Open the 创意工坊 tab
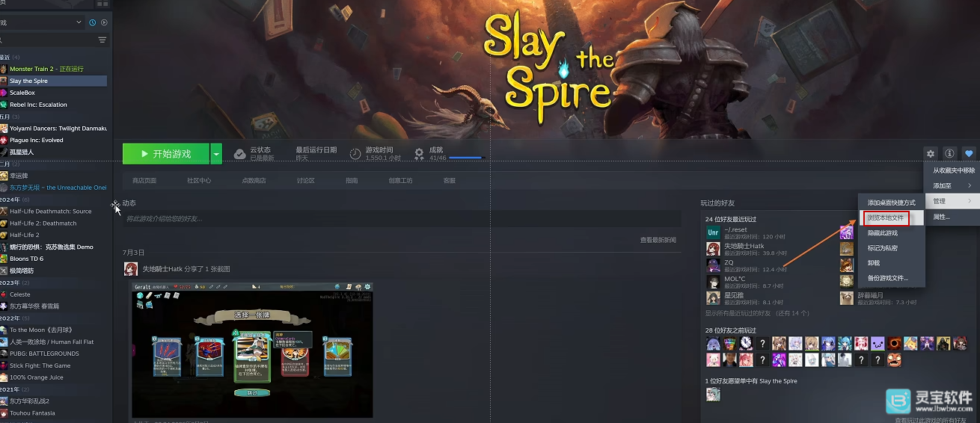Viewport: 980px width, 423px height. pyautogui.click(x=400, y=180)
